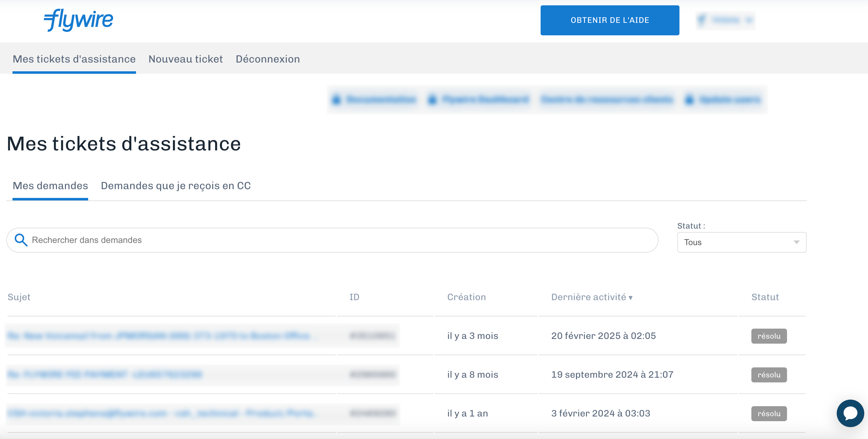Open the Statut filter dropdown
Viewport: 868px width, 439px height.
point(741,242)
